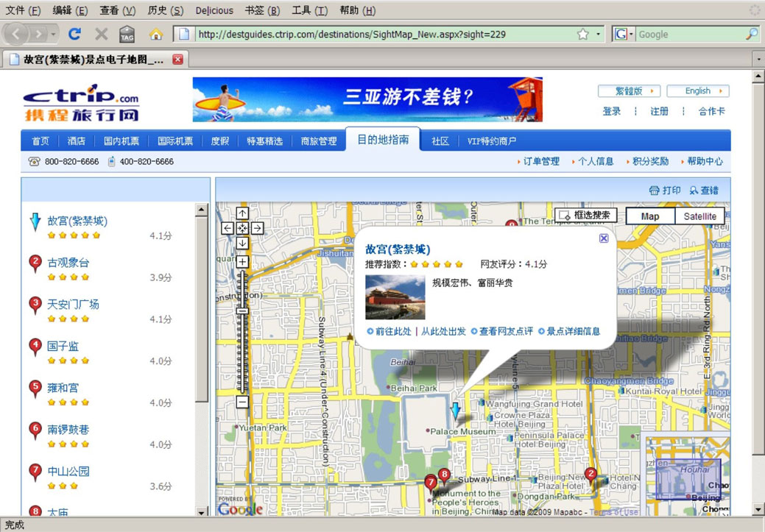Click red pin 5 beside 雍和宫
Viewport: 765px width, 532px height.
click(x=35, y=389)
